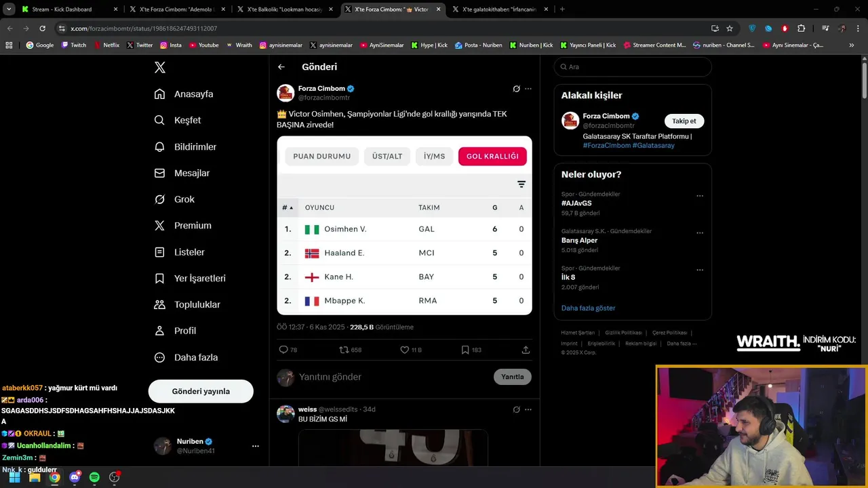This screenshot has height=488, width=868.
Task: Like the post with 11 B heart
Action: point(404,350)
